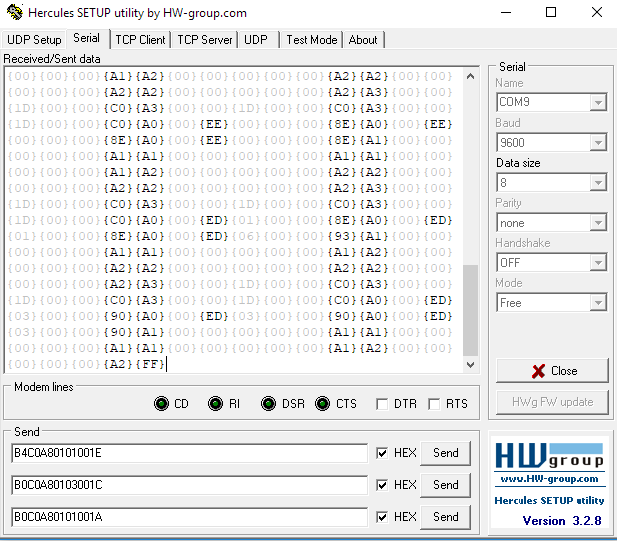Click the CTS modem line indicator

322,404
